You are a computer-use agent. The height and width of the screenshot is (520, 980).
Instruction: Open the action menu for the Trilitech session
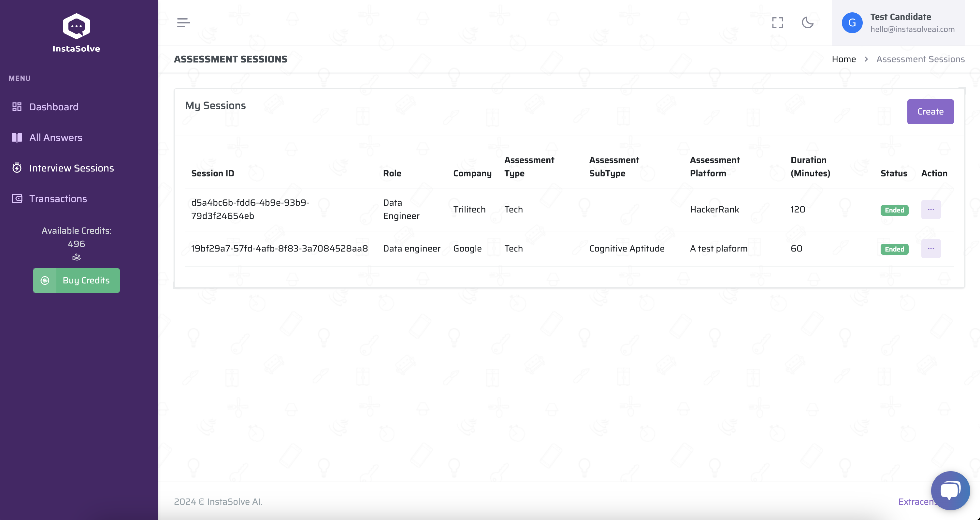pyautogui.click(x=930, y=210)
